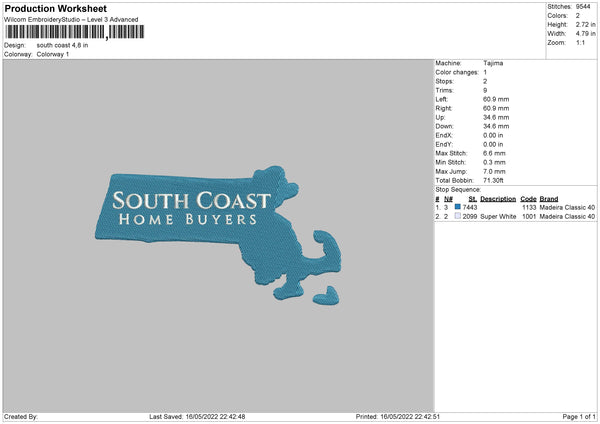Click the Machine Tajima value
600x424 pixels.
493,63
